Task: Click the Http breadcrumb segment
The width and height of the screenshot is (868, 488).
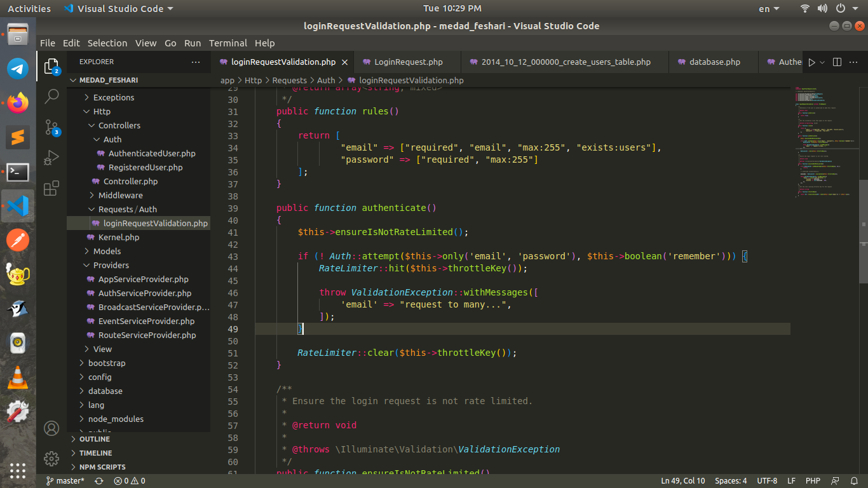Action: 253,80
